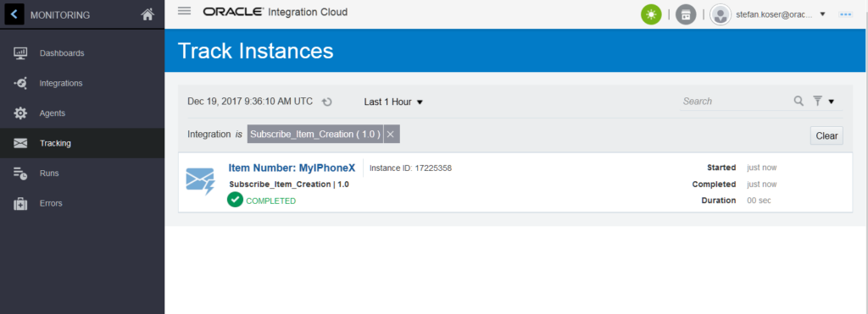The image size is (868, 314).
Task: Click the Dec 19, 2017 9:36:10 AM UTC timestamp
Action: 250,102
